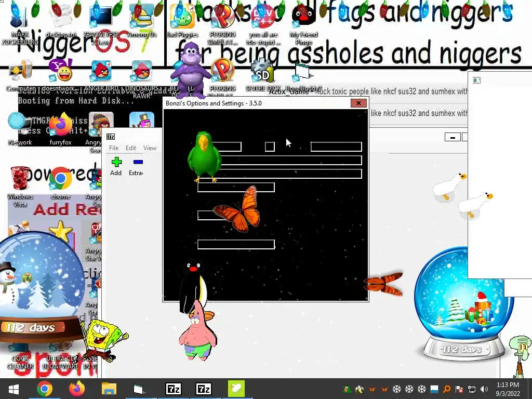Click the Add button in 7-Zip toolbar

click(116, 166)
